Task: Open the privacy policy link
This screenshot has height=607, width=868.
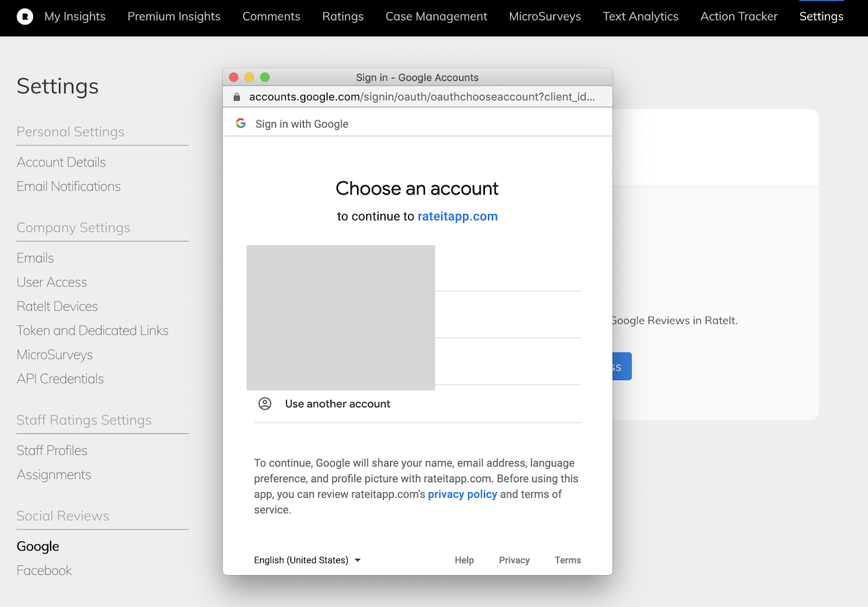Action: (x=462, y=494)
